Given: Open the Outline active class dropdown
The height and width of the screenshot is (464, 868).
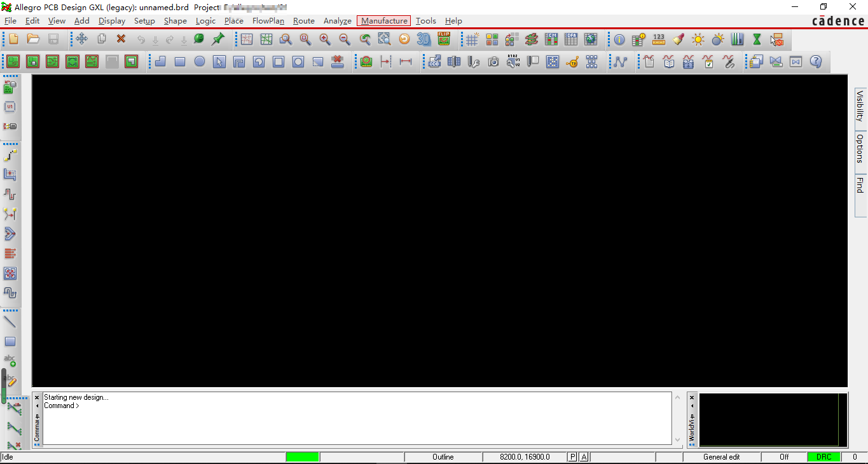Looking at the screenshot, I should coord(443,456).
